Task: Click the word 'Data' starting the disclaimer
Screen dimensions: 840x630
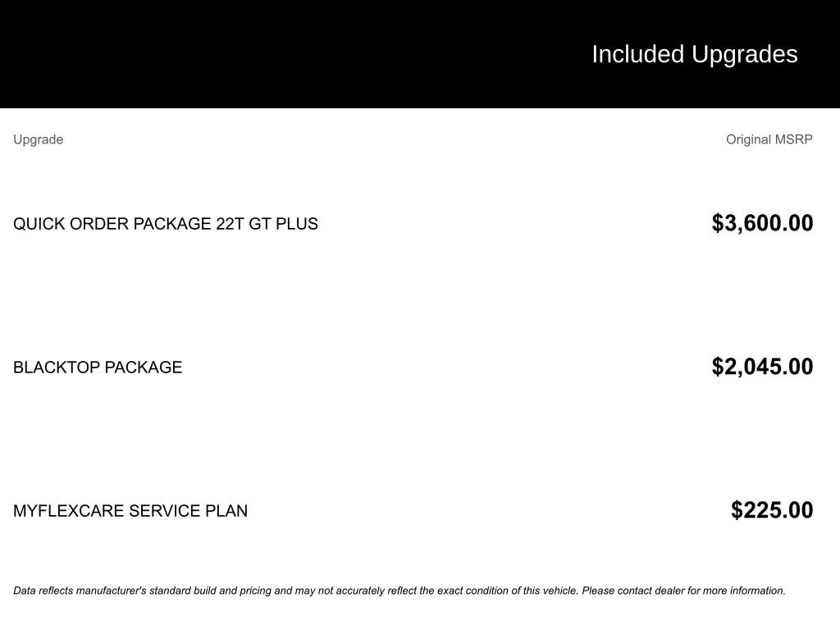Action: (25, 591)
